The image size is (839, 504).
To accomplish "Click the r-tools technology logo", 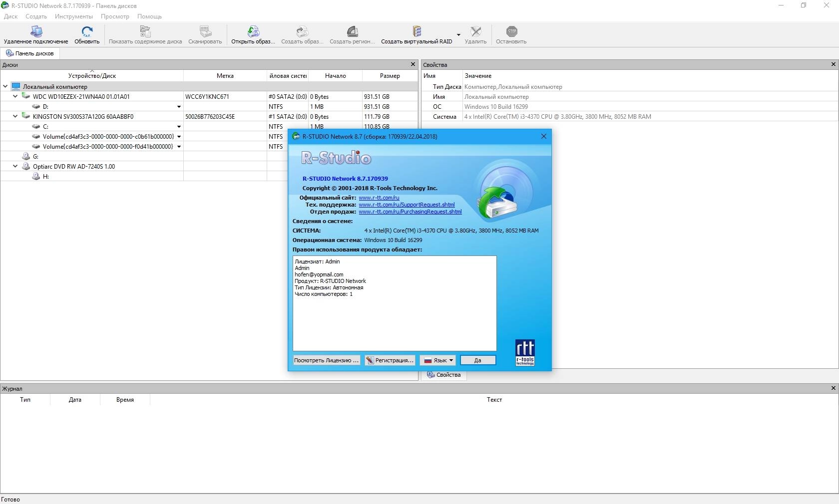I will tap(525, 353).
